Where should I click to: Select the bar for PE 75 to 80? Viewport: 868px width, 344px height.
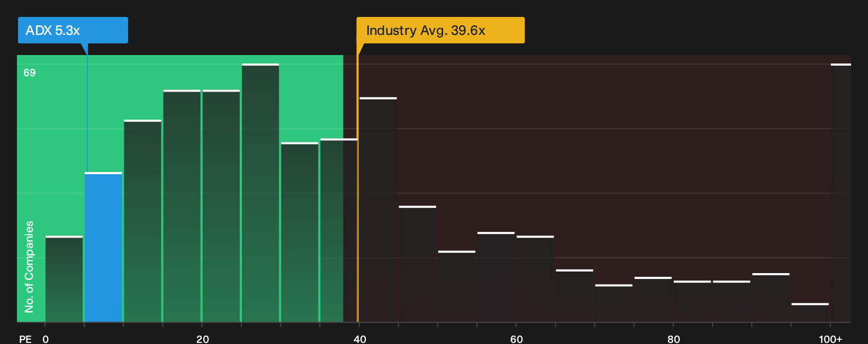point(653,300)
